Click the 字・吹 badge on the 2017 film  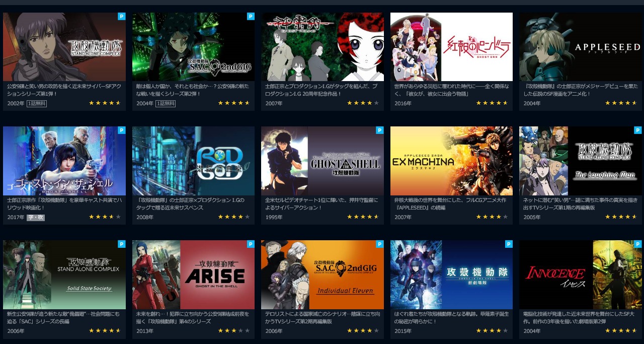point(36,217)
